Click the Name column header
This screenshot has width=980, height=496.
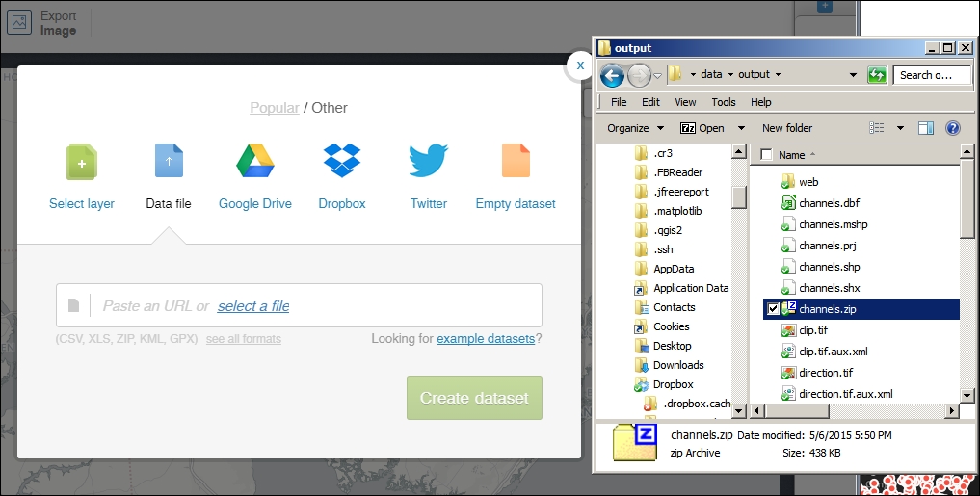pos(792,155)
